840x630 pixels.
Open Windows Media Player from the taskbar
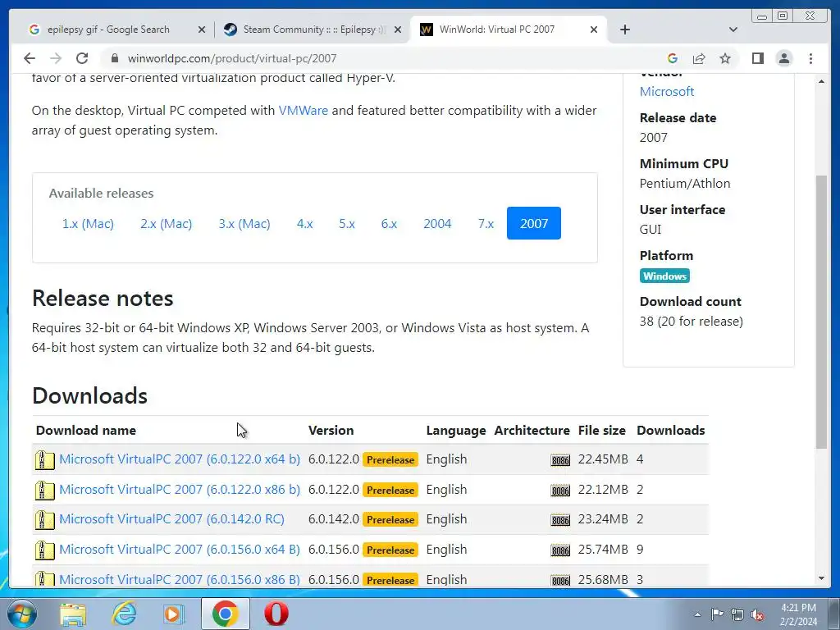(174, 614)
